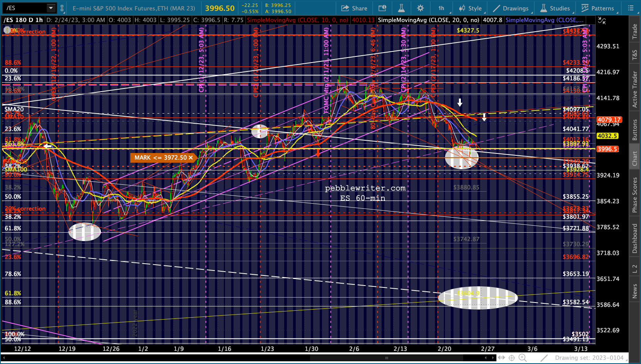Share the chart with the Share button

pos(354,8)
